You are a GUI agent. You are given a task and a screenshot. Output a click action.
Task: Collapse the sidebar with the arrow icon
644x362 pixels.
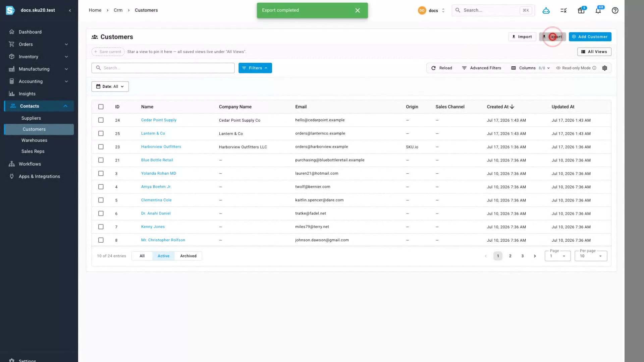click(70, 10)
